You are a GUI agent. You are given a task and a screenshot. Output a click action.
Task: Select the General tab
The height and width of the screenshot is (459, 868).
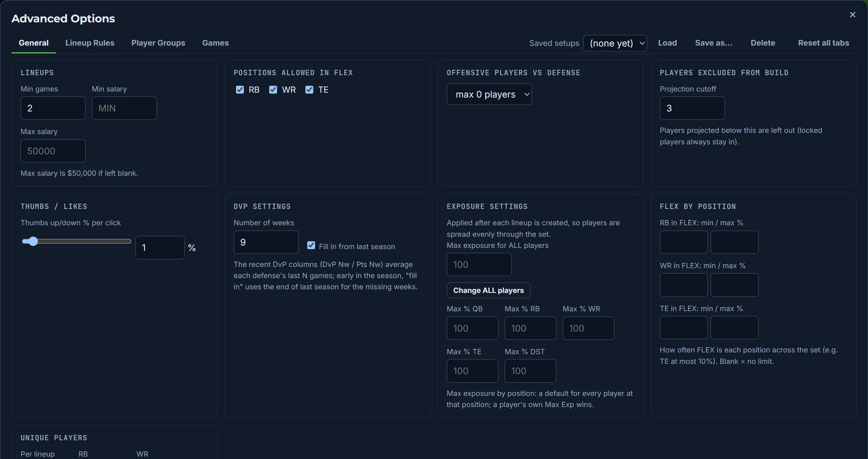pyautogui.click(x=34, y=43)
